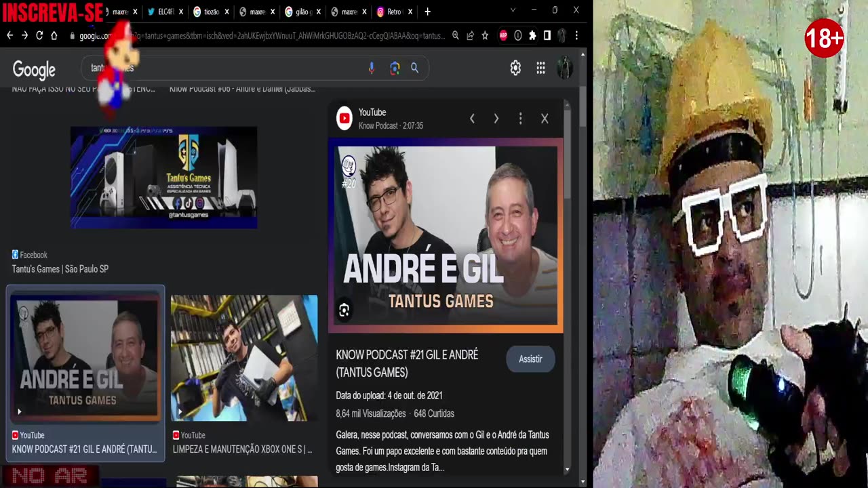The width and height of the screenshot is (868, 488).
Task: Click the share page icon in address bar
Action: (x=470, y=35)
